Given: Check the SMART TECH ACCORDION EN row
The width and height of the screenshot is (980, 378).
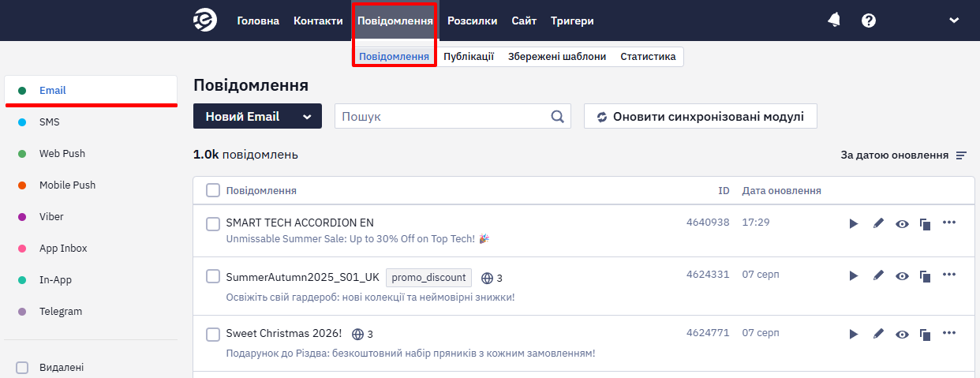Looking at the screenshot, I should point(213,224).
